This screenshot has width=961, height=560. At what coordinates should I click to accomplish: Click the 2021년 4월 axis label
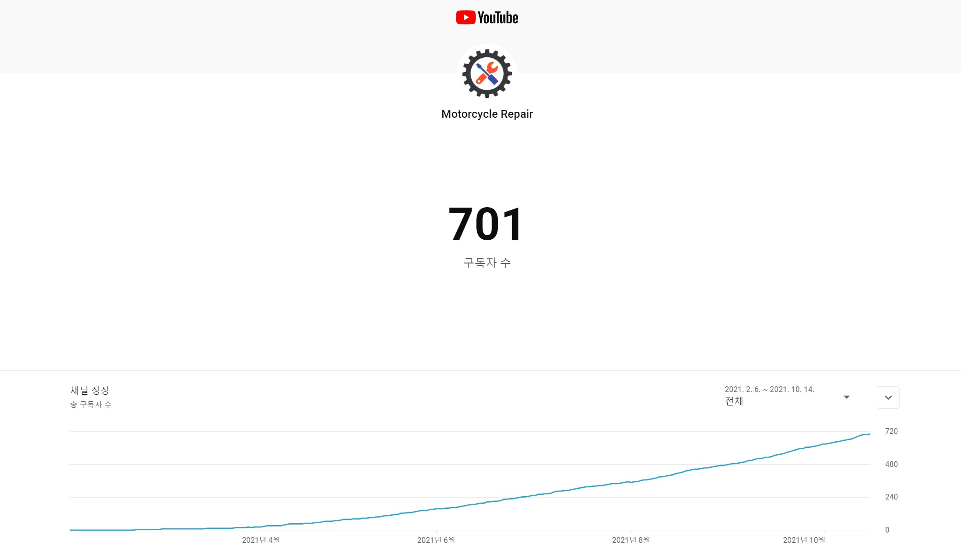click(261, 540)
